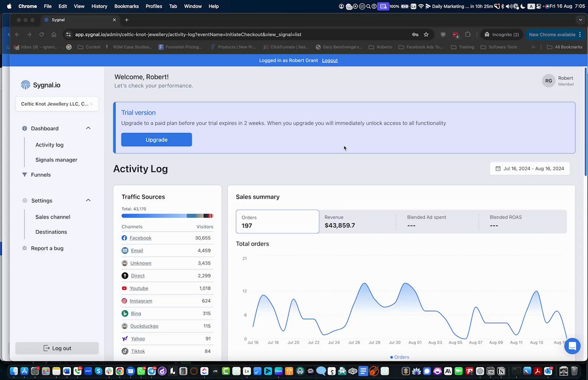Viewport: 588px width, 380px height.
Task: Click the Instagram channel icon
Action: [124, 301]
